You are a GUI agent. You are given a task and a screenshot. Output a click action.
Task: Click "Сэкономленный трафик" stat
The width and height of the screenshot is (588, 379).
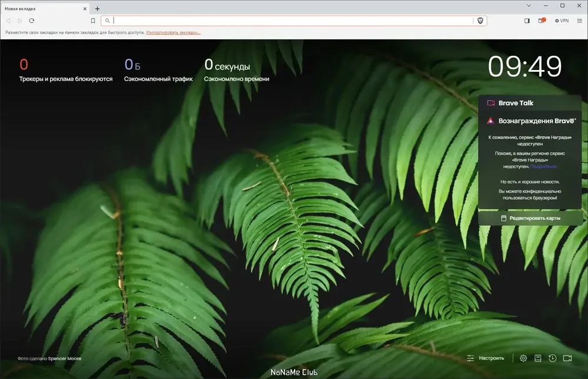[x=158, y=70]
